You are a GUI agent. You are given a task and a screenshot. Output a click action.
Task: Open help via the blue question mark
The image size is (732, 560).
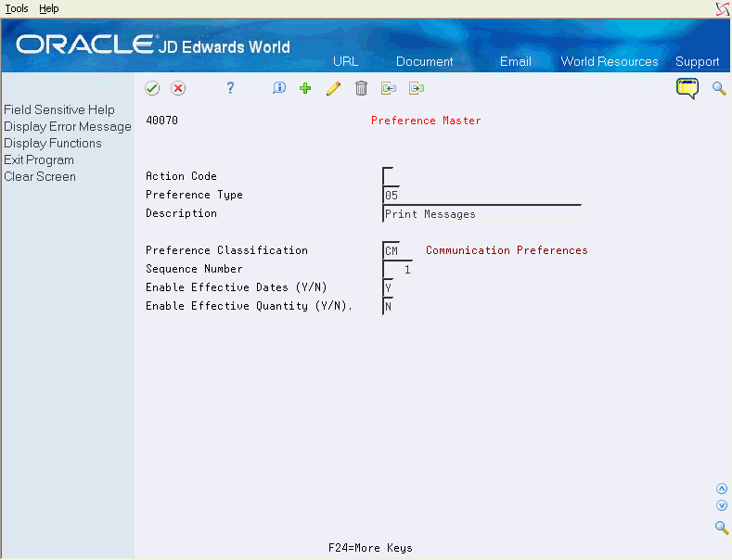230,88
